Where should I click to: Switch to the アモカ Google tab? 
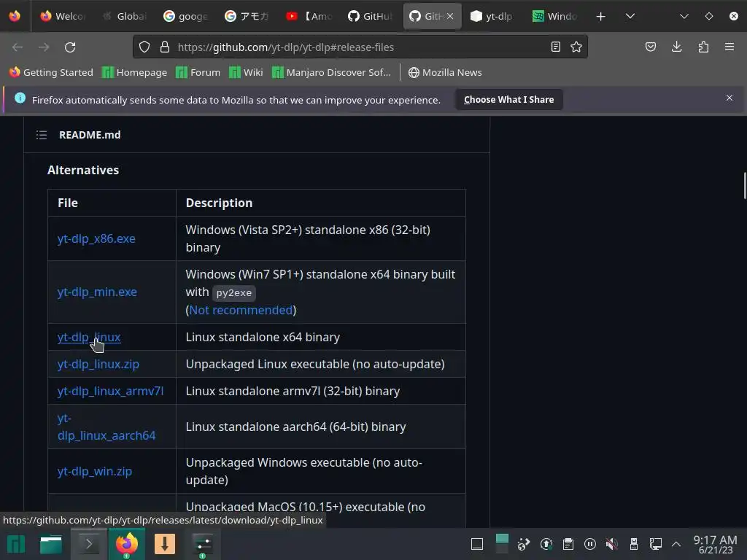tap(247, 16)
